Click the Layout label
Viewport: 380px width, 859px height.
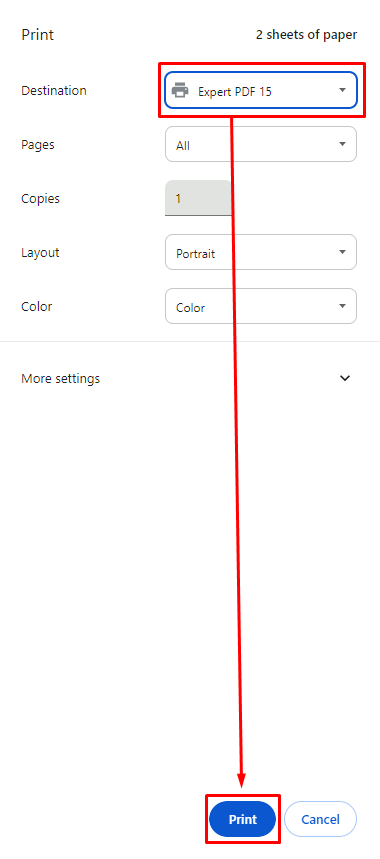tap(40, 253)
